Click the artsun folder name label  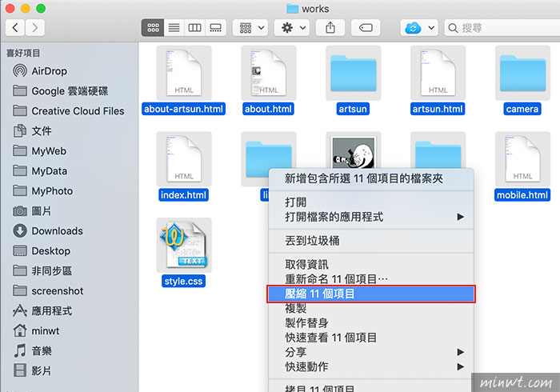point(354,109)
